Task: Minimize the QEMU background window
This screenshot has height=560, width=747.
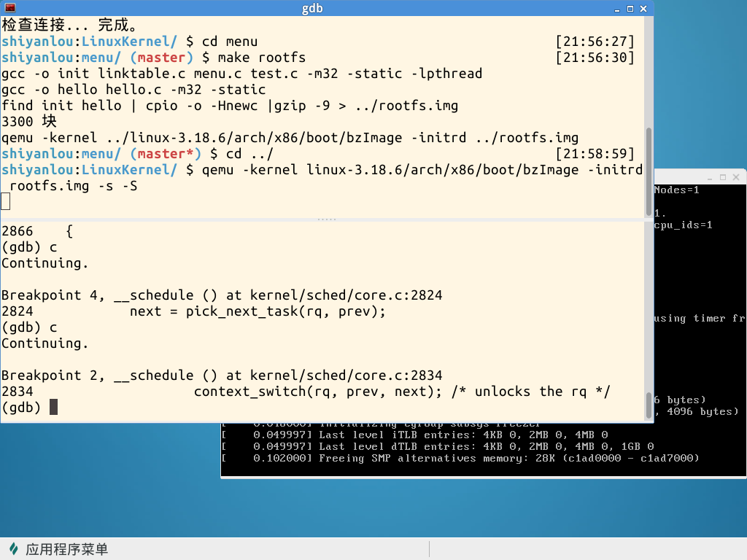Action: (x=710, y=177)
